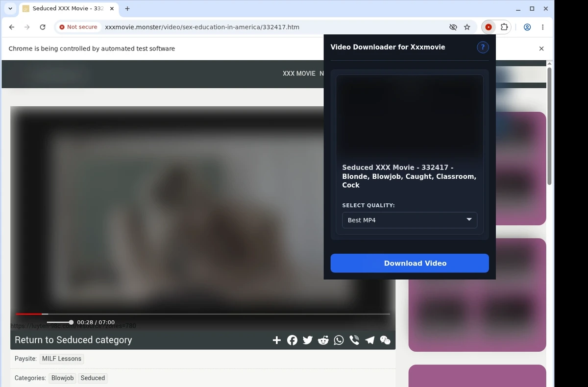Image resolution: width=588 pixels, height=387 pixels.
Task: Open the tab search chevron
Action: click(x=10, y=8)
